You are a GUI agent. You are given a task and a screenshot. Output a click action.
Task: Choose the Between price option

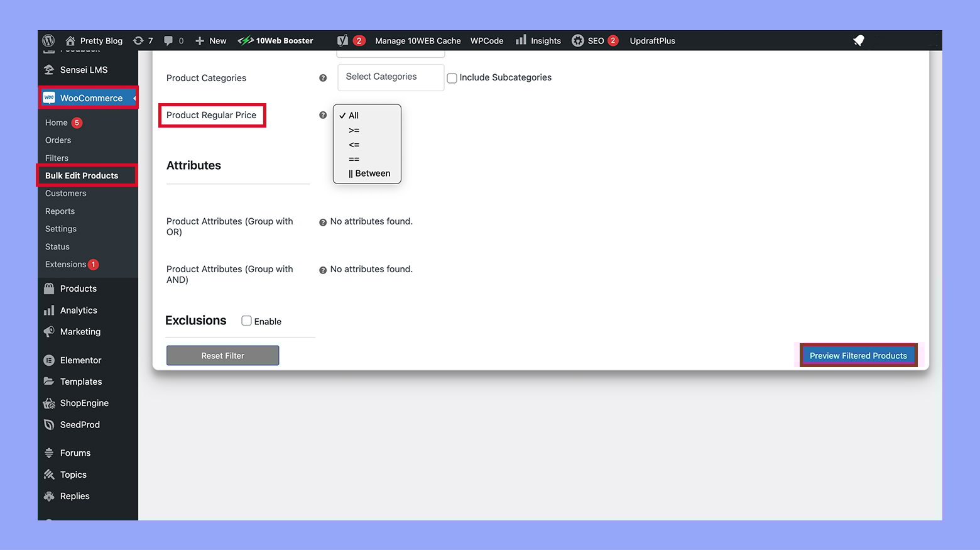369,173
